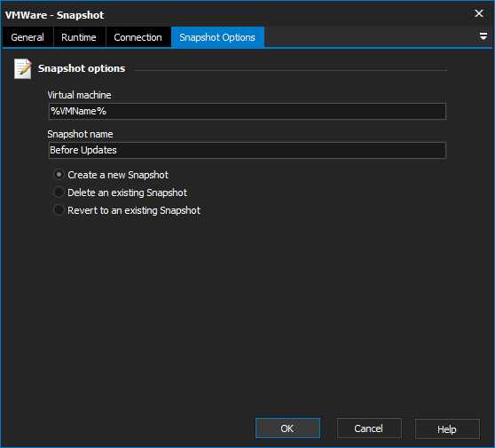The height and width of the screenshot is (448, 495).
Task: Open the tab list dropdown arrow
Action: tap(483, 36)
